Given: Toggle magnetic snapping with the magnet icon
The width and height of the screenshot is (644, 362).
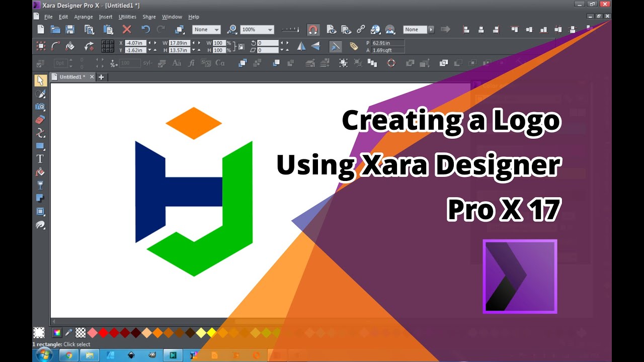Looking at the screenshot, I should [x=313, y=30].
